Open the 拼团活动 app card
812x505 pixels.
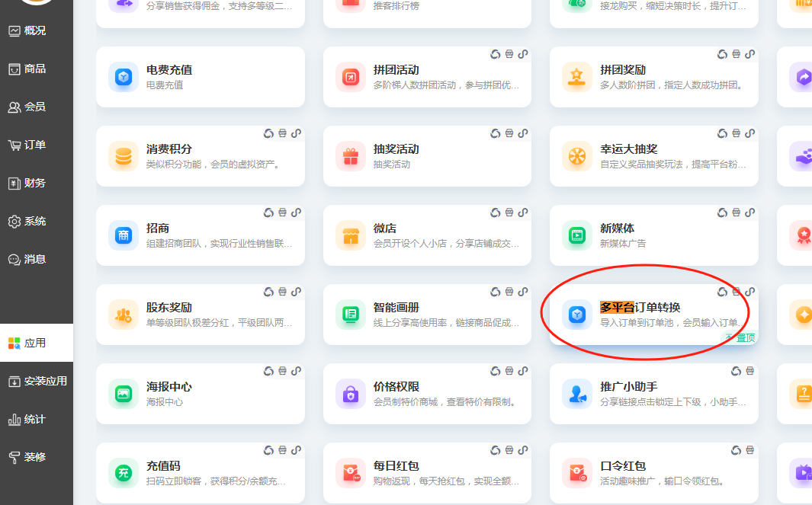[427, 77]
